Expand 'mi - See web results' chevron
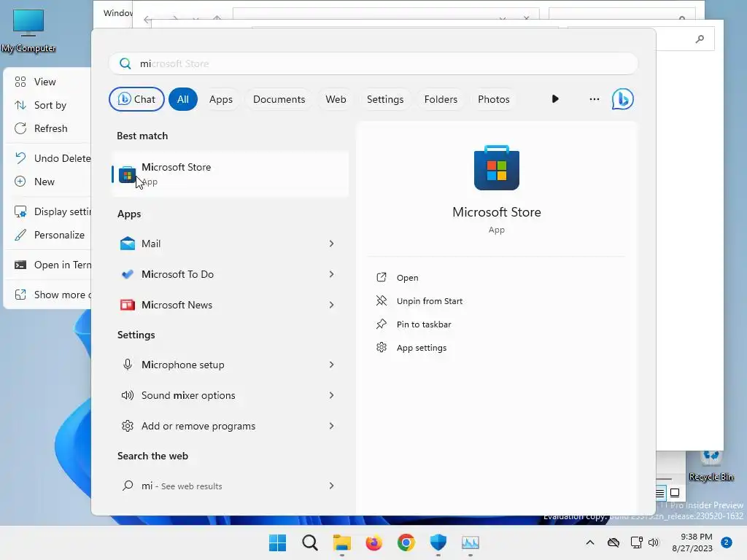747x560 pixels. [x=332, y=486]
